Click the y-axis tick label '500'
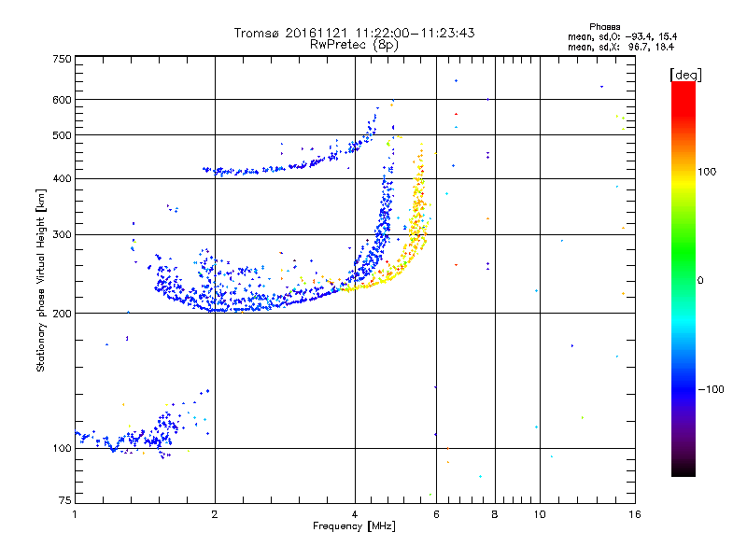 point(63,135)
